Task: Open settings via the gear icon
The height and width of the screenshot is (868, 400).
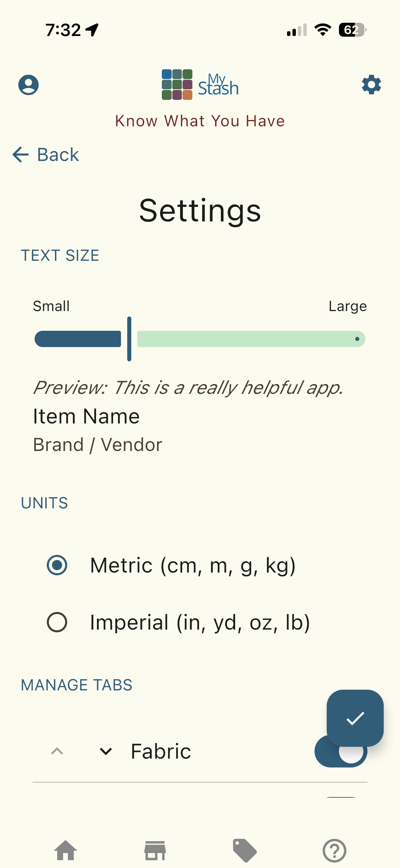Action: pos(371,85)
